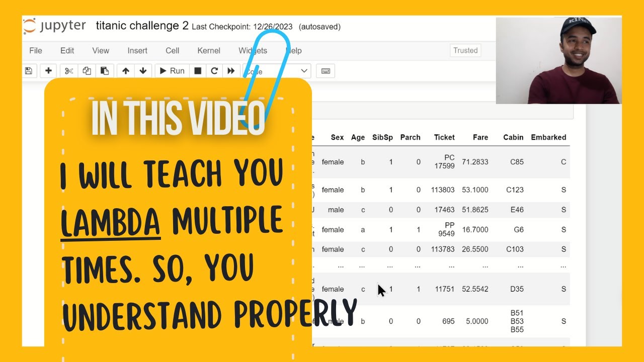Open the File menu
The image size is (644, 362).
tap(36, 50)
